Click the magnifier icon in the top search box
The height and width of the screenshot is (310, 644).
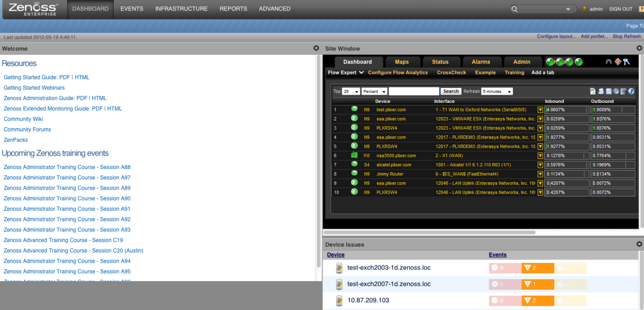pos(514,9)
